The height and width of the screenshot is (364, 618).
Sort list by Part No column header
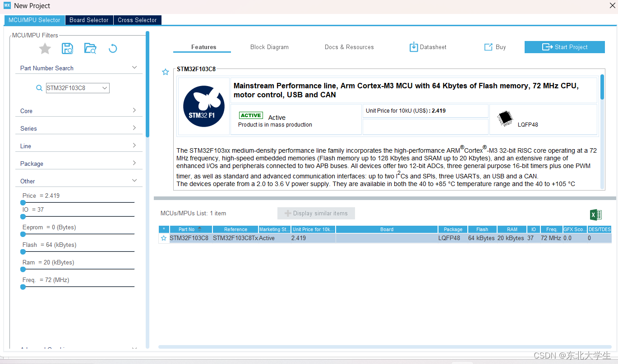pyautogui.click(x=191, y=229)
